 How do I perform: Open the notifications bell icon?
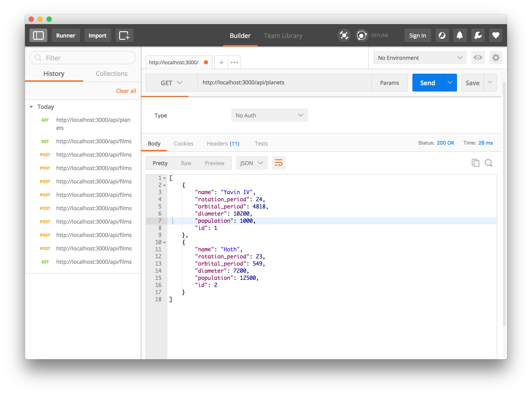[x=459, y=35]
